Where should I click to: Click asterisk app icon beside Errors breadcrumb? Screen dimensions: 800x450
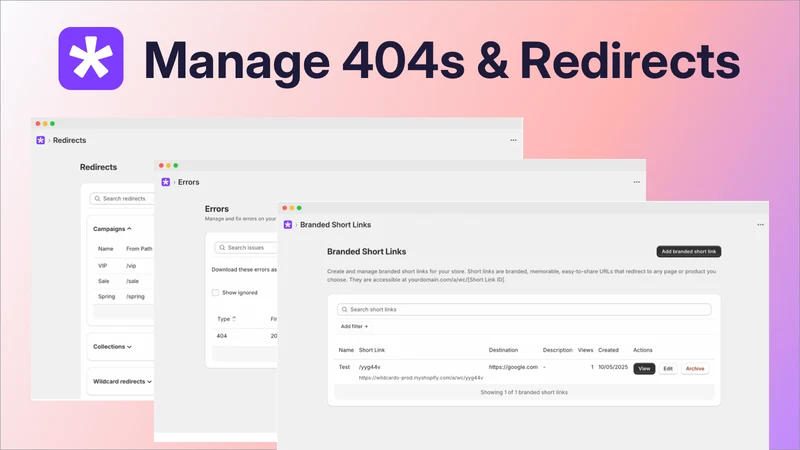coord(166,182)
